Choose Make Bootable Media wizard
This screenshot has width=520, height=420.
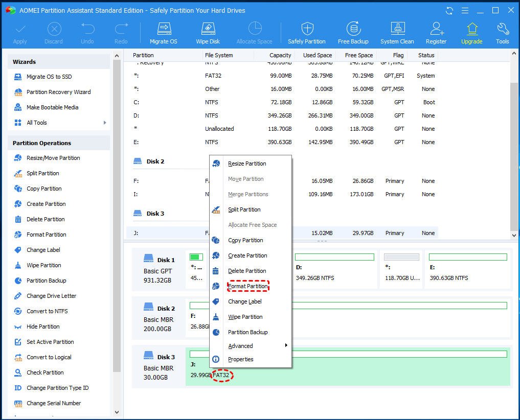tap(52, 107)
